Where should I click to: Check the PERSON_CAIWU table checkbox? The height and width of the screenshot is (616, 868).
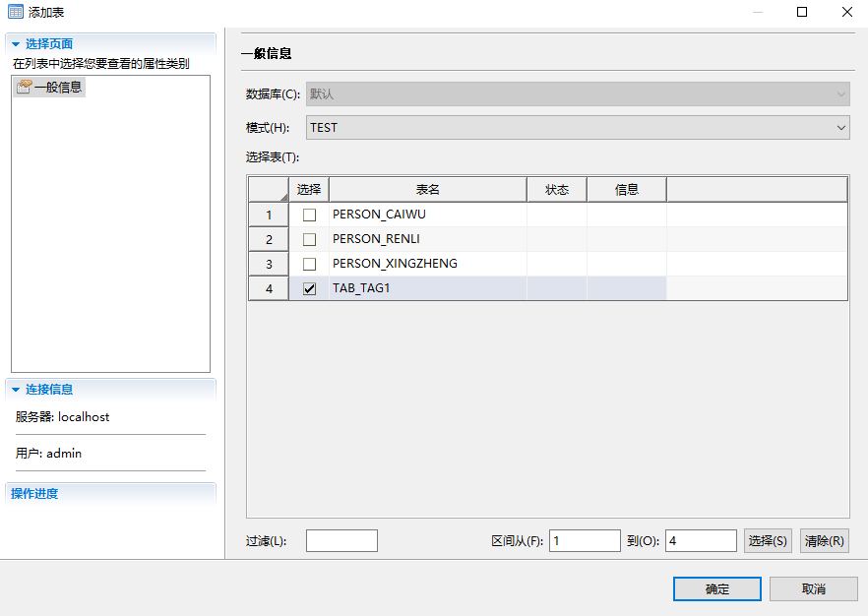309,215
